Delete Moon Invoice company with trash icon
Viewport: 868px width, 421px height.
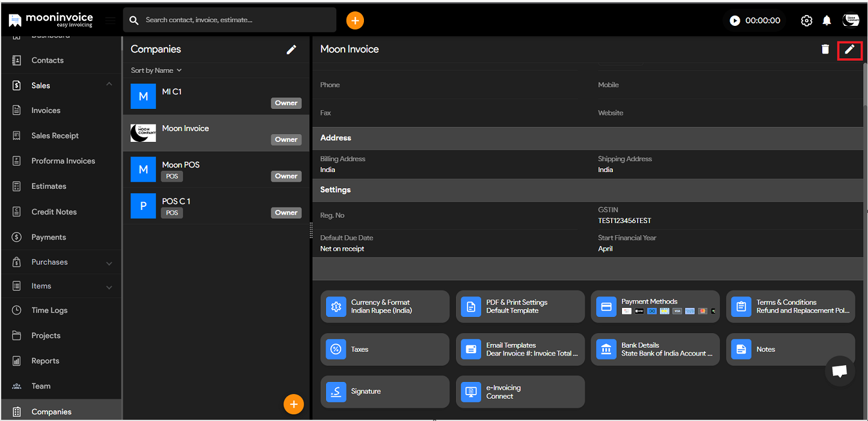click(x=825, y=49)
